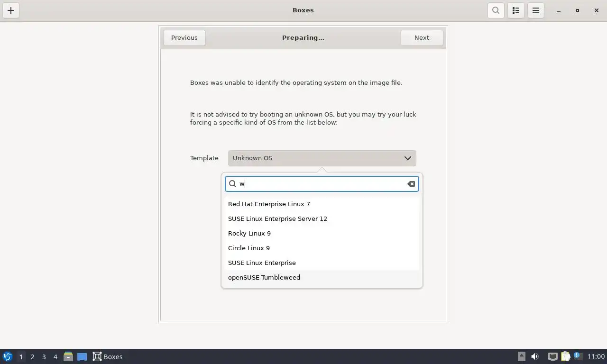This screenshot has height=364, width=607.
Task: Choose Rocky Linux 9 from list
Action: [x=322, y=233]
